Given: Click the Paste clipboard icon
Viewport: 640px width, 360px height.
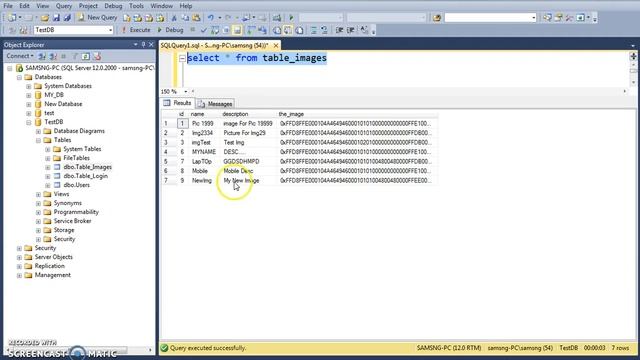Looking at the screenshot, I should 196,18.
